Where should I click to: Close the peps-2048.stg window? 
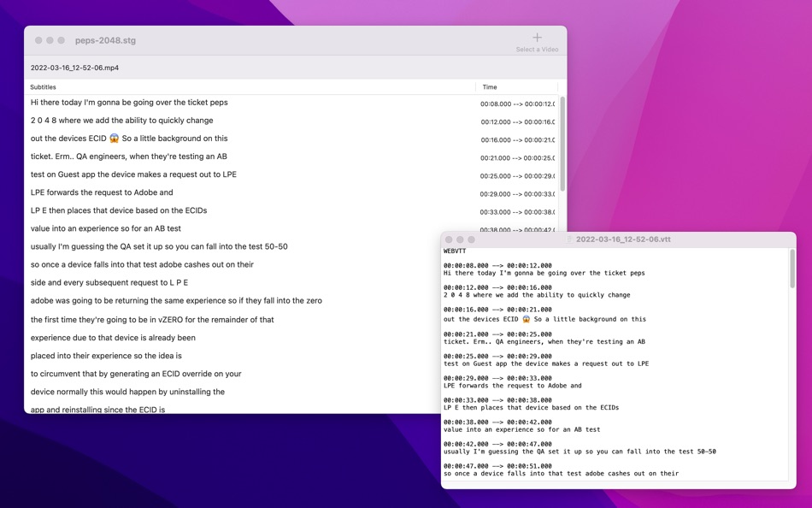coord(38,40)
